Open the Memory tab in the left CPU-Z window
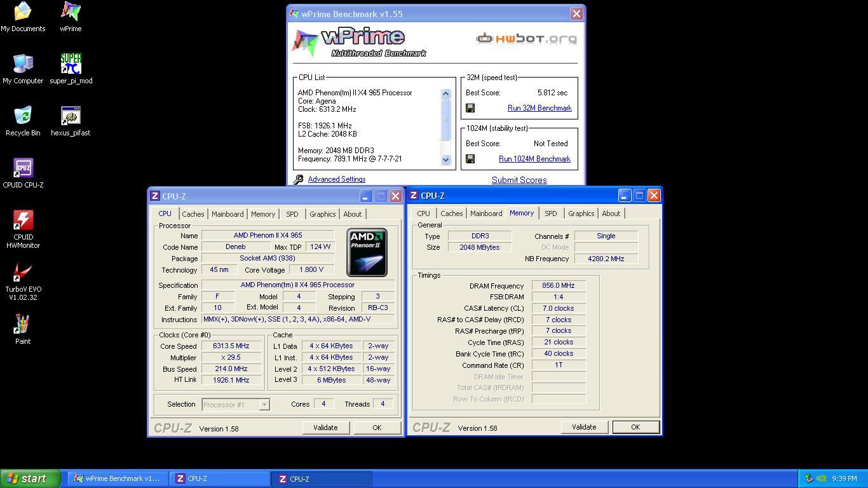 [263, 214]
